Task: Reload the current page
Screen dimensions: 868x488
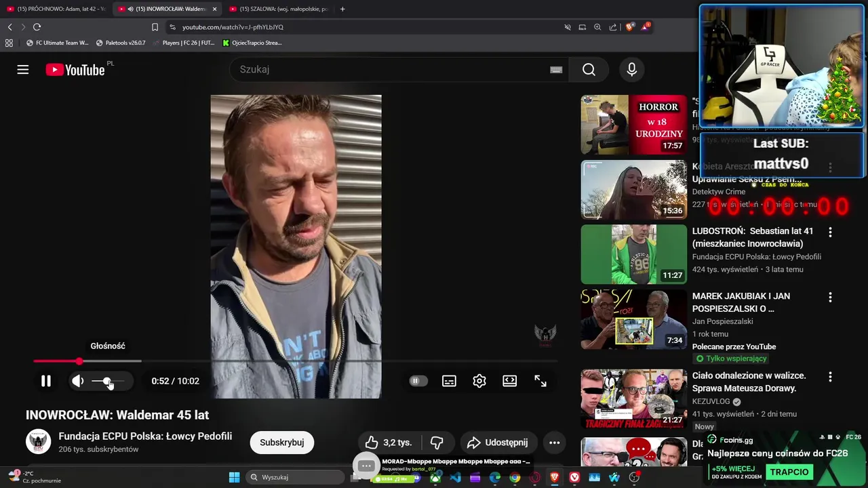Action: pos(37,27)
